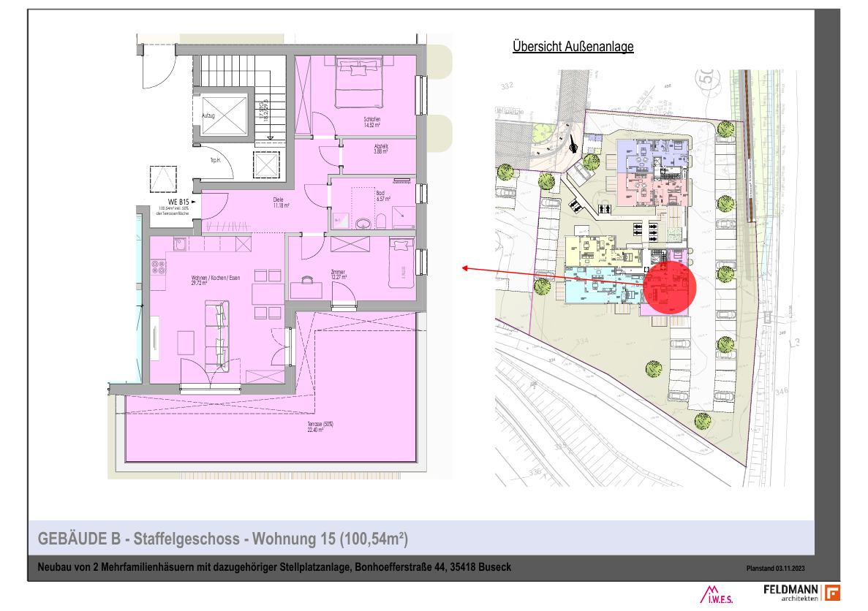Click the "WE B15" apartment label
The image size is (868, 611).
pos(179,202)
